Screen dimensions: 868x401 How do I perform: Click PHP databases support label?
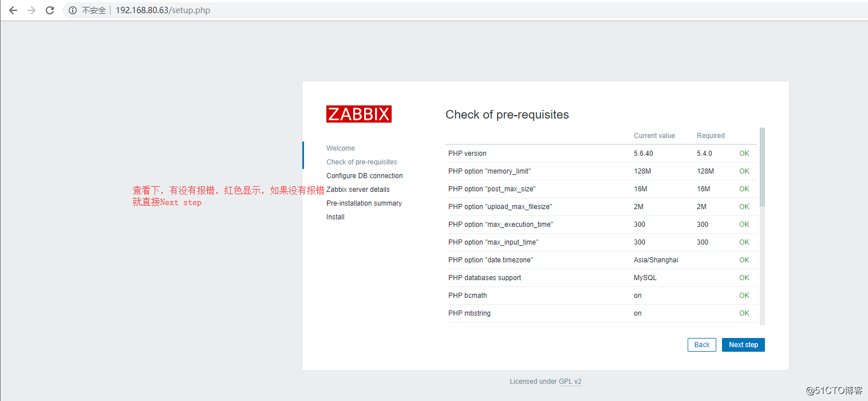(x=484, y=278)
